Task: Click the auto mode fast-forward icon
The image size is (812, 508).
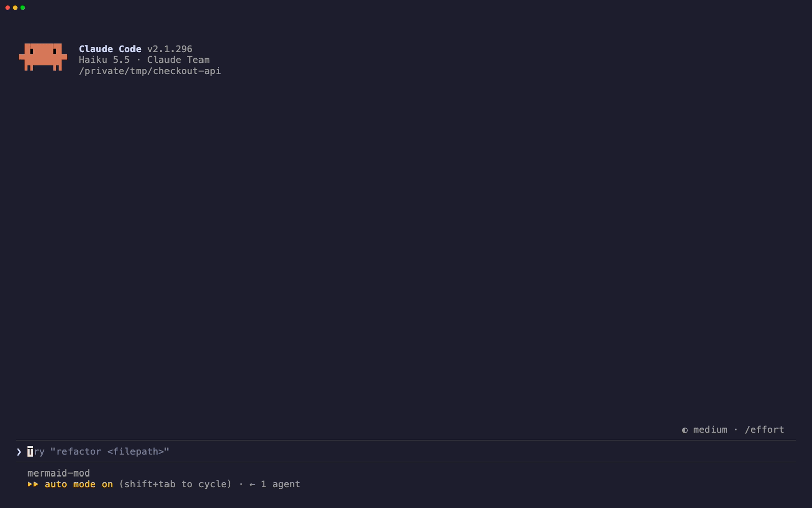Action: (33, 484)
